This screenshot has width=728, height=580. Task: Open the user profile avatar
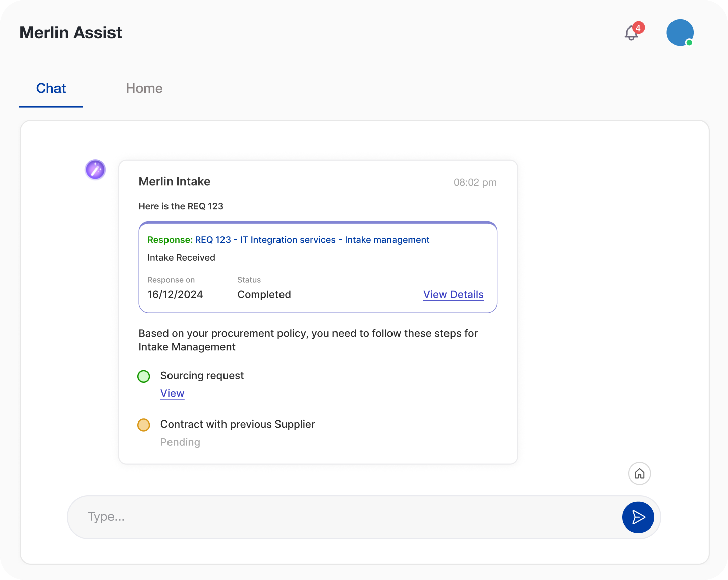pos(680,33)
